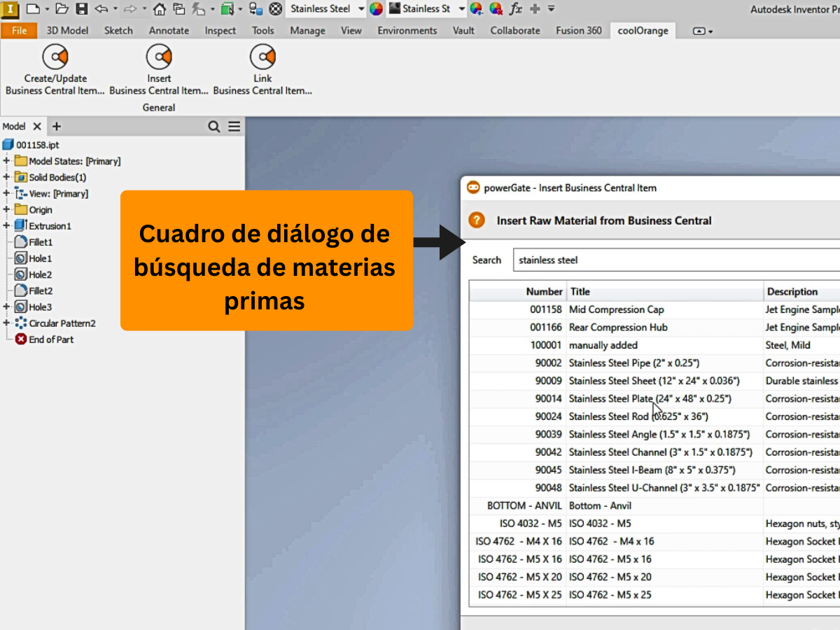Switch to the Annotate tab
The height and width of the screenshot is (630, 840).
coord(169,31)
